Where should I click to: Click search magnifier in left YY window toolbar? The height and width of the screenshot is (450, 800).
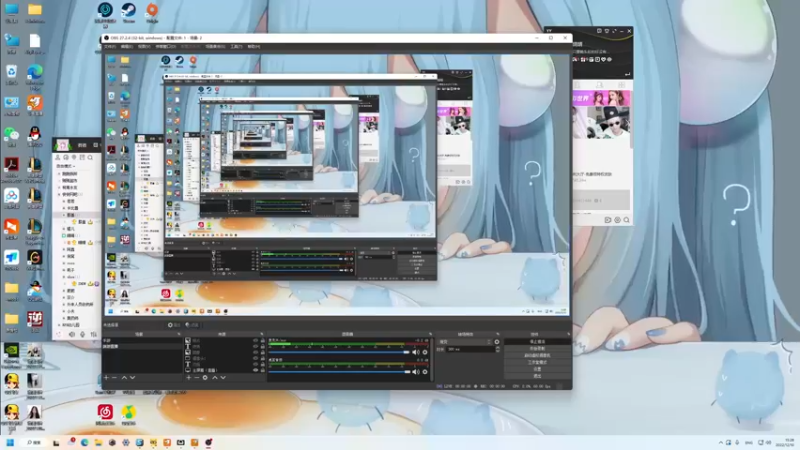[x=90, y=158]
